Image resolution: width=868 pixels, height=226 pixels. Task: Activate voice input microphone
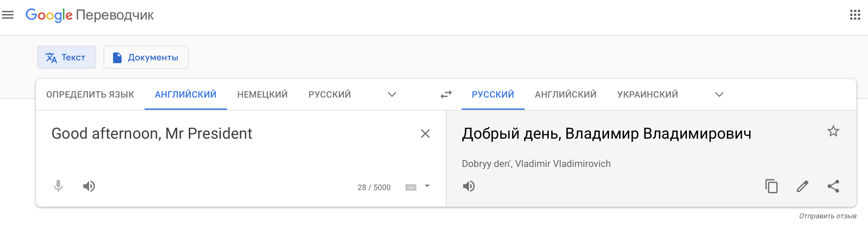(58, 187)
